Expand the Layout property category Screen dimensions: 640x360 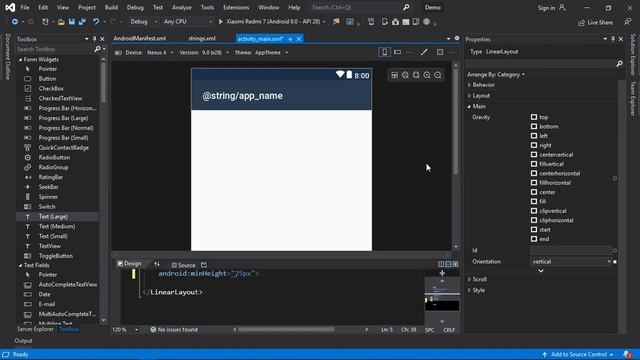pos(469,96)
